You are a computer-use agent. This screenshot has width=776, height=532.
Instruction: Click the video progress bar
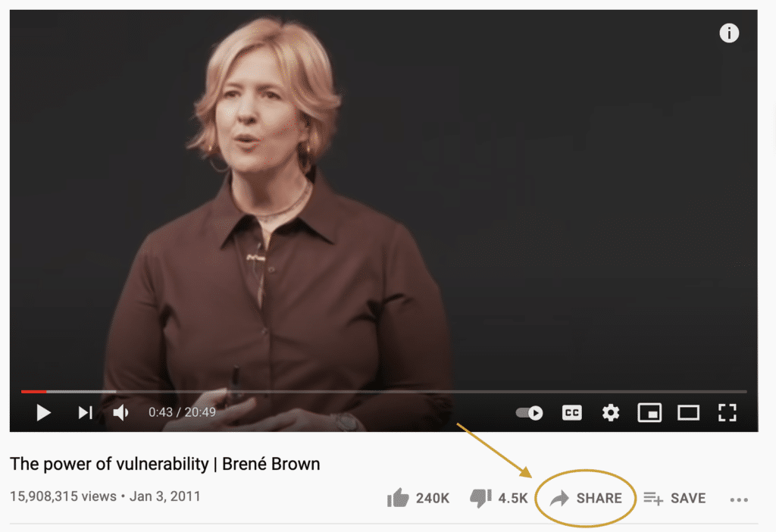click(383, 392)
